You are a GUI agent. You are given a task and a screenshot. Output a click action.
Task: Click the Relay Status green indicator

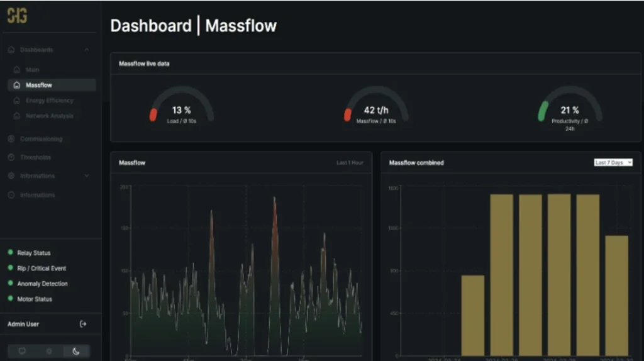coord(10,253)
